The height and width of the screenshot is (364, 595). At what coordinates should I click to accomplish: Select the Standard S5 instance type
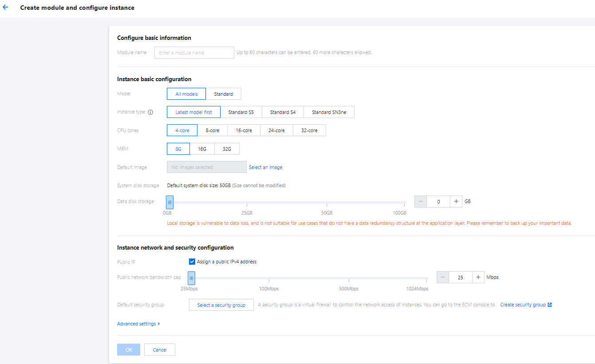[x=241, y=112]
